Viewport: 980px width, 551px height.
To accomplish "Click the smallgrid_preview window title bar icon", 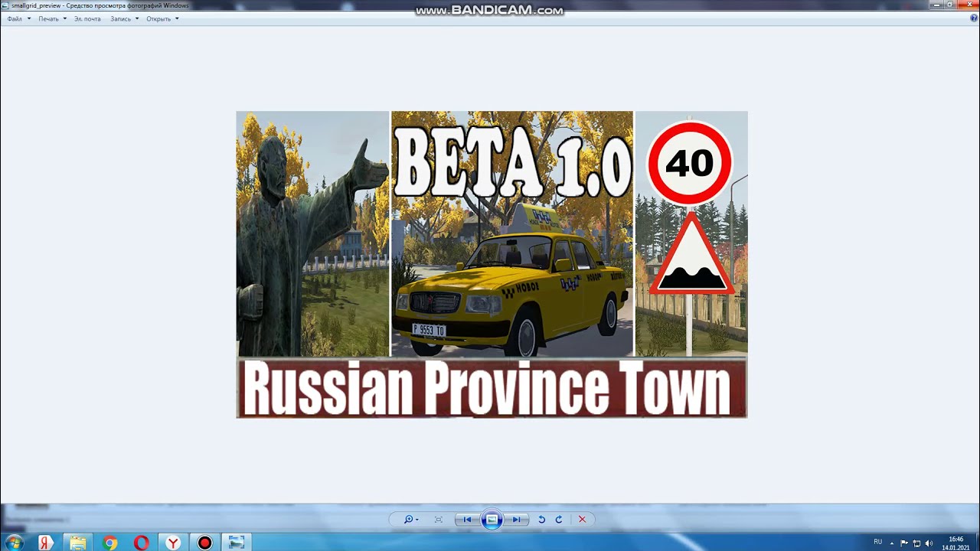I will 5,5.
